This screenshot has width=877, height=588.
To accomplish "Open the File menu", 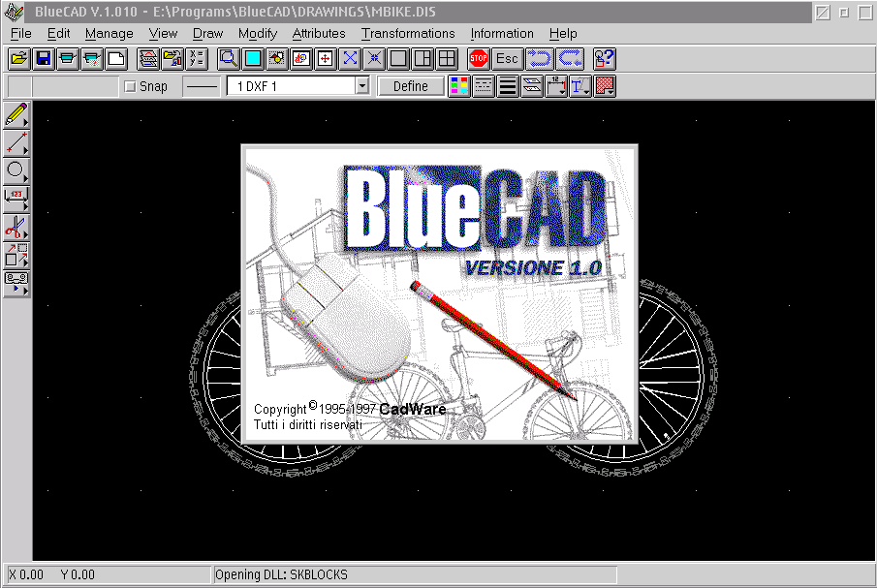I will click(21, 34).
